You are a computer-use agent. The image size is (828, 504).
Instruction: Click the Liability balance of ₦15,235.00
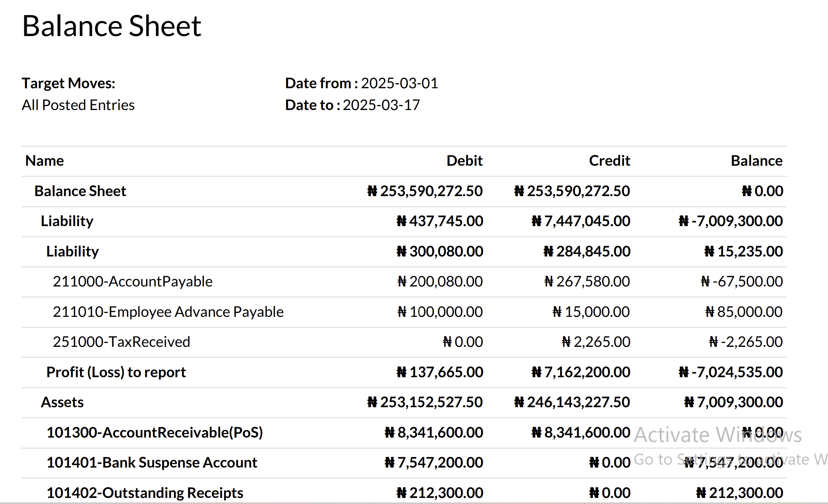(743, 251)
